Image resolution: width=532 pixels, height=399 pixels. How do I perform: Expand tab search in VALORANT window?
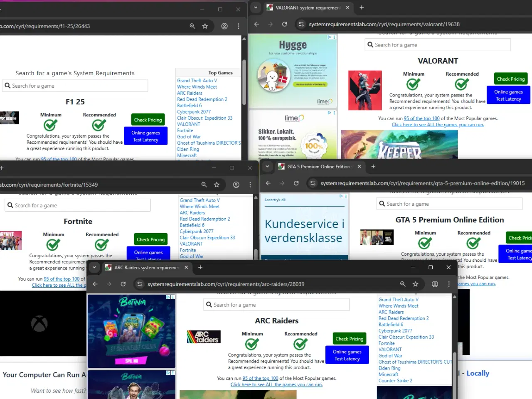(x=256, y=7)
